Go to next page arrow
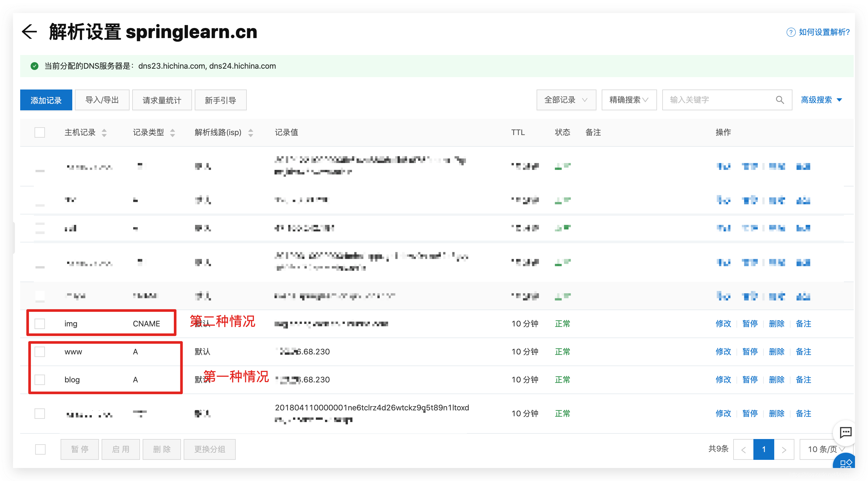This screenshot has width=868, height=481. [x=784, y=449]
